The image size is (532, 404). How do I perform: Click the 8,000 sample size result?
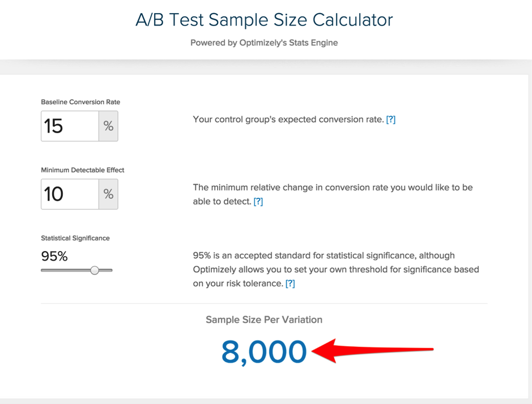tap(264, 352)
